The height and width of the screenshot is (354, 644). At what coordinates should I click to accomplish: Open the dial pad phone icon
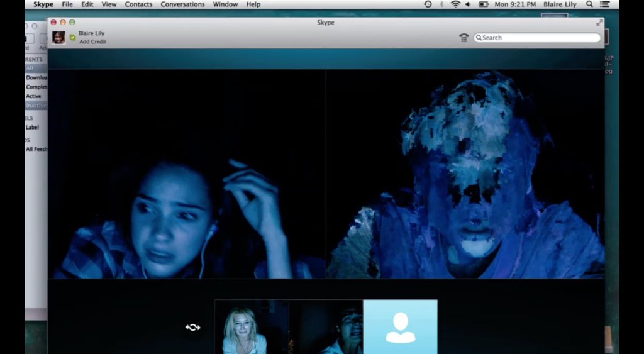(464, 38)
